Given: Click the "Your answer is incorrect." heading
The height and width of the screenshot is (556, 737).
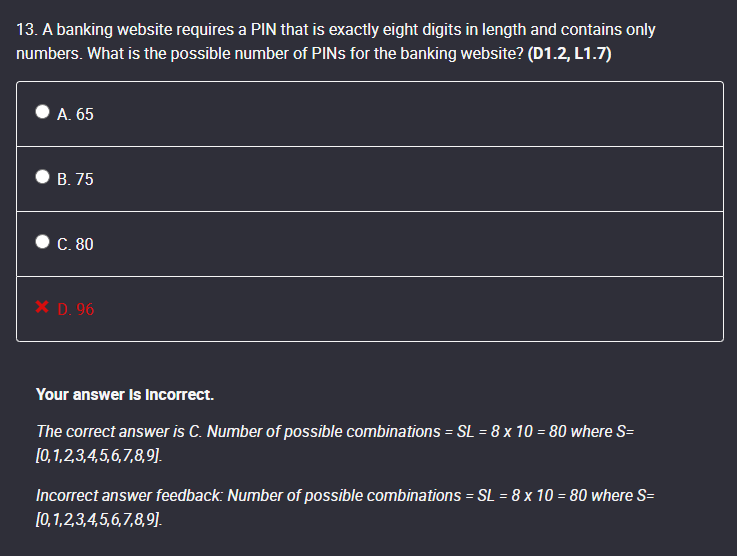Looking at the screenshot, I should [125, 394].
